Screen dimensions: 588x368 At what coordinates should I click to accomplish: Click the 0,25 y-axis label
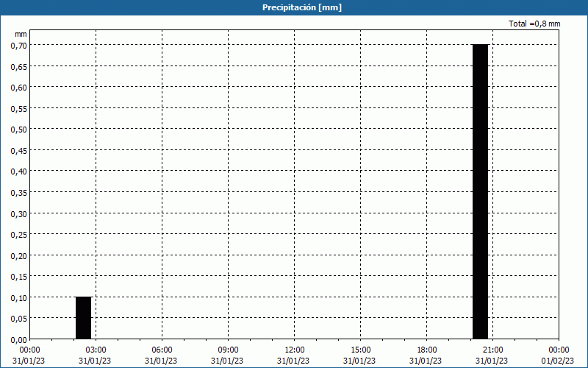coord(21,235)
